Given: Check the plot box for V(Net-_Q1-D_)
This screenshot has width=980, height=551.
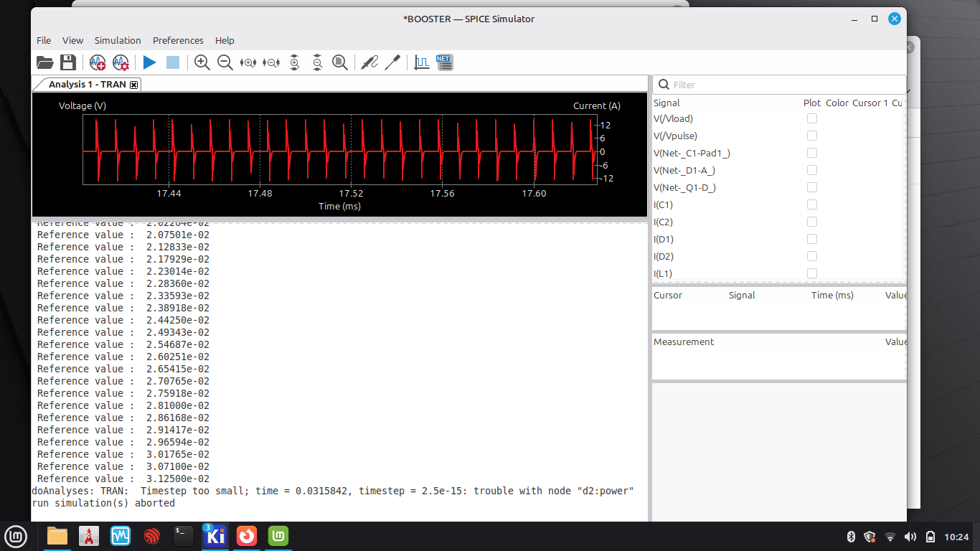Looking at the screenshot, I should (x=812, y=187).
